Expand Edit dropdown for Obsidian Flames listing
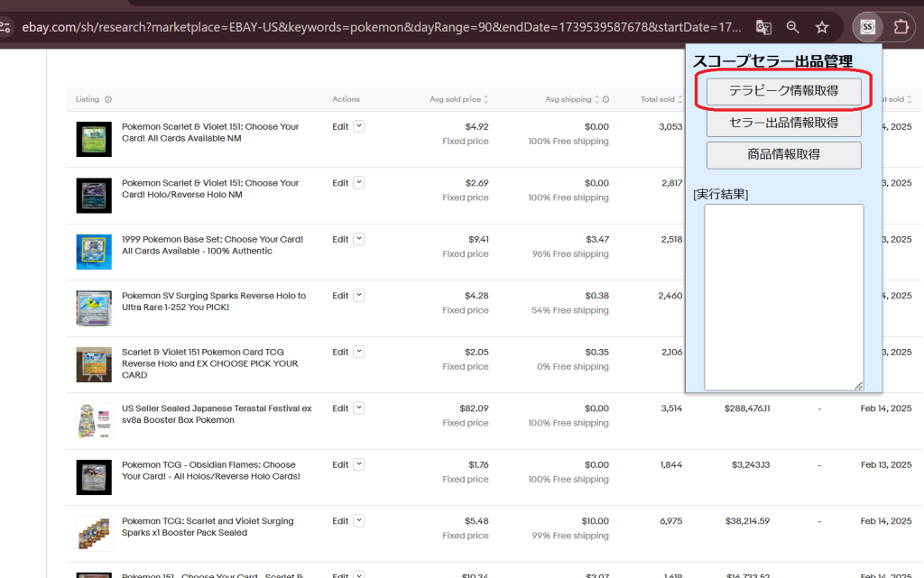This screenshot has height=578, width=924. (359, 464)
